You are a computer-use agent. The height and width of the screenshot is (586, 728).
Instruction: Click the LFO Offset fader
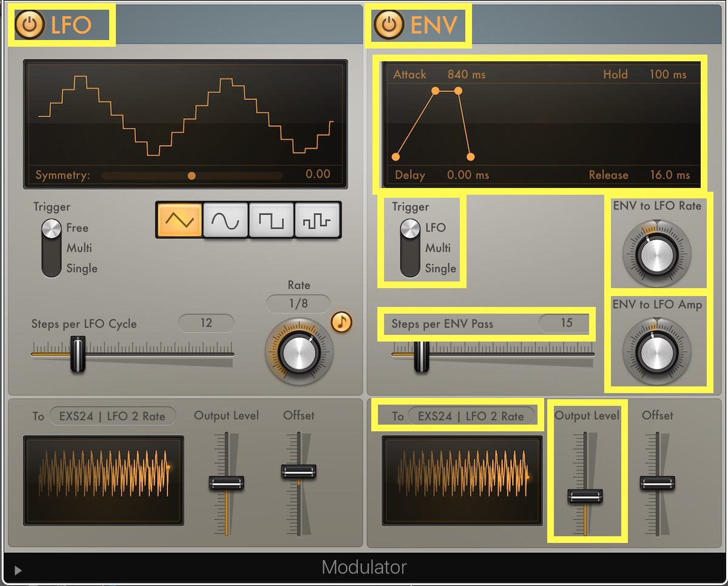coord(298,471)
